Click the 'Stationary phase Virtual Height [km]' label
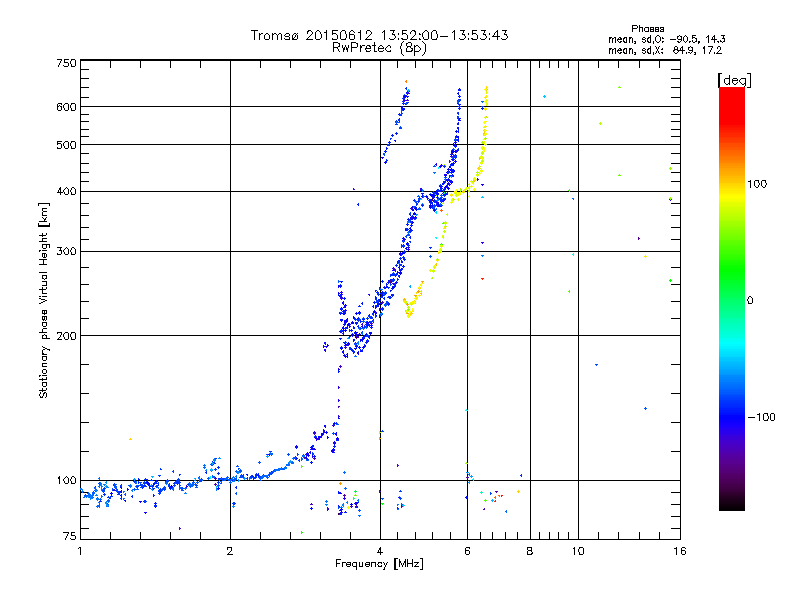Viewport: 800px width, 600px height. 43,300
